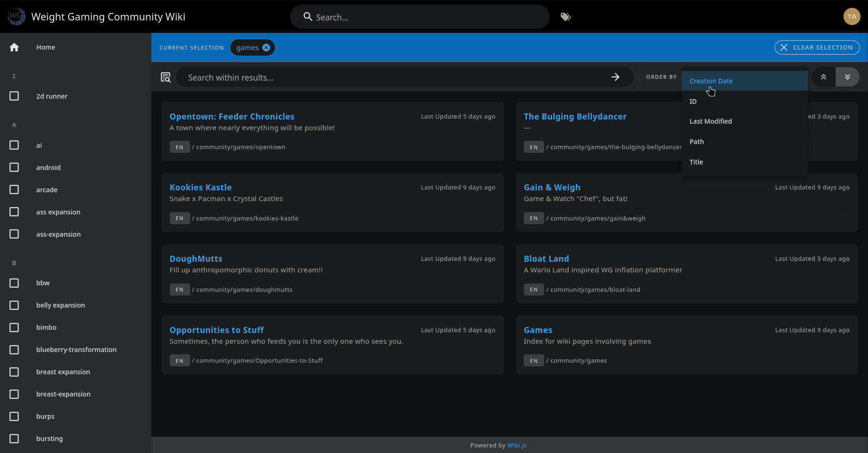Open the tags browse icon
This screenshot has height=453, width=868.
[x=565, y=17]
